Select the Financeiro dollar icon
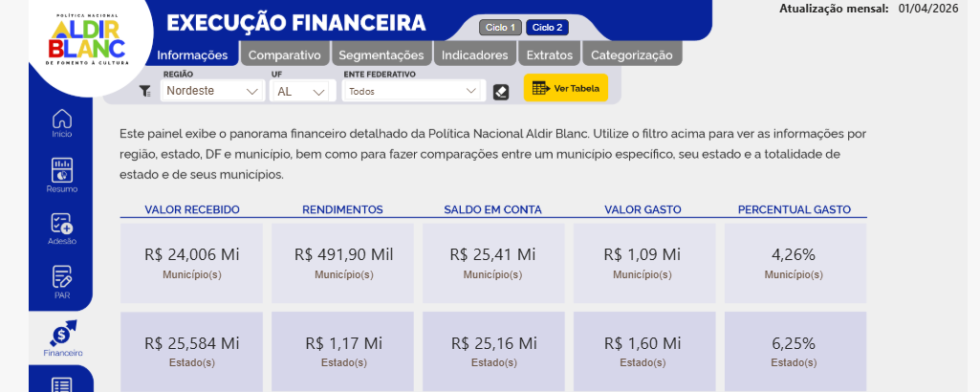The height and width of the screenshot is (392, 980). [62, 337]
